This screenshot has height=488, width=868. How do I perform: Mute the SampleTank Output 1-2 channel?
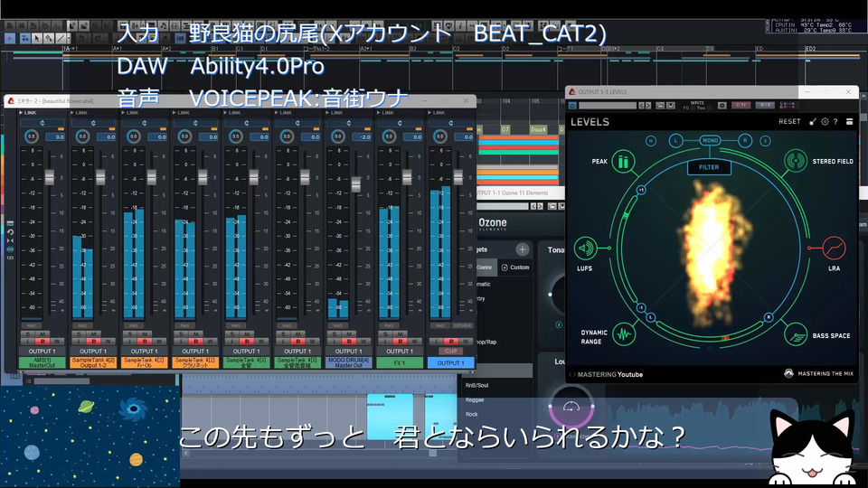(93, 334)
